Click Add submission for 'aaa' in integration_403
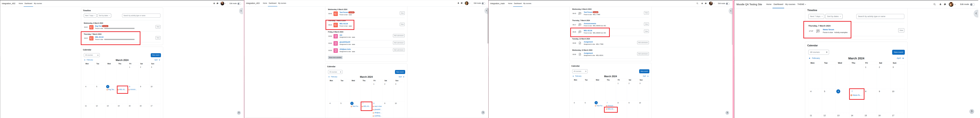The width and height of the screenshot is (980, 118). (x=399, y=36)
